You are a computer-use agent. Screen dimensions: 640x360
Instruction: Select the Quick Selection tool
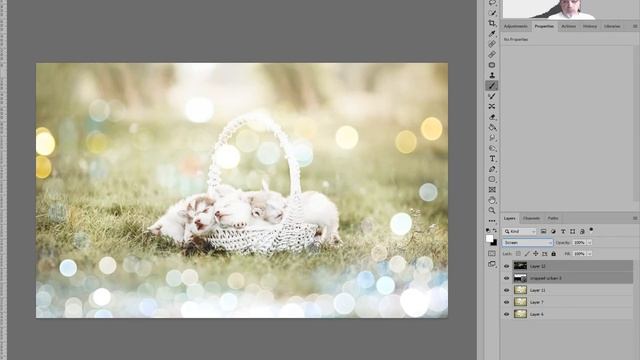click(492, 13)
